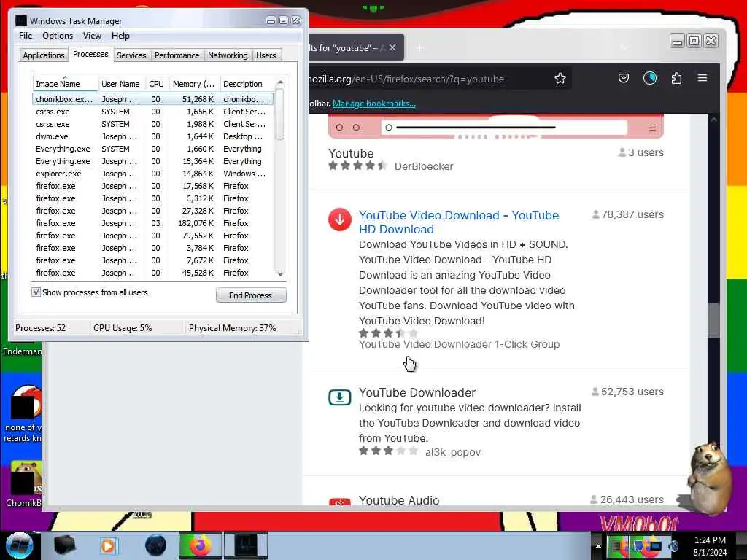Click the Windows Start orb

click(19, 545)
